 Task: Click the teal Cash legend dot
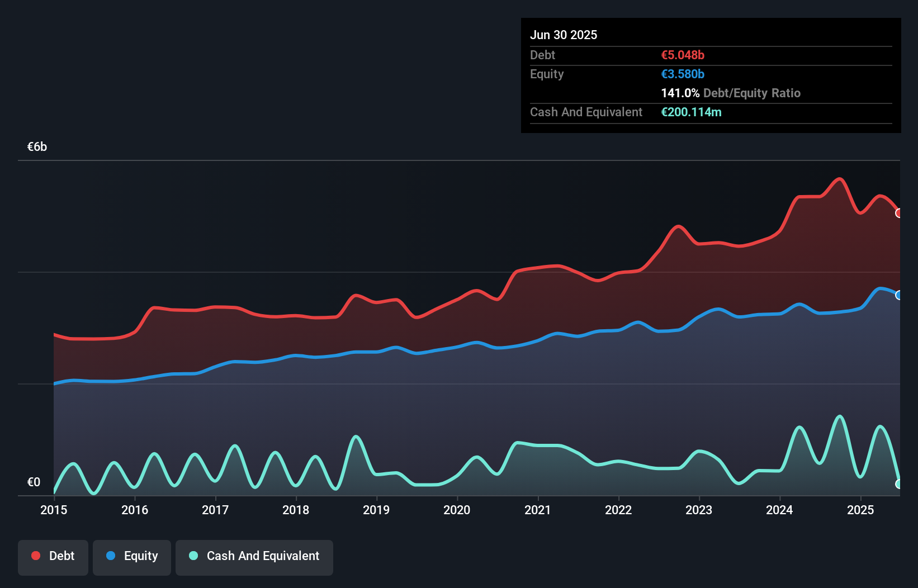pos(193,556)
